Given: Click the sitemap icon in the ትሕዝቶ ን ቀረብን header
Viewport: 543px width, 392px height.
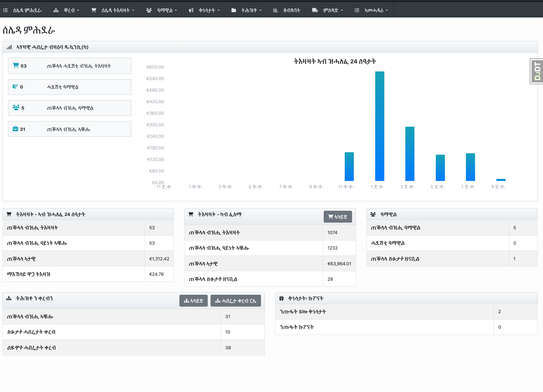Looking at the screenshot, I should coord(8,299).
